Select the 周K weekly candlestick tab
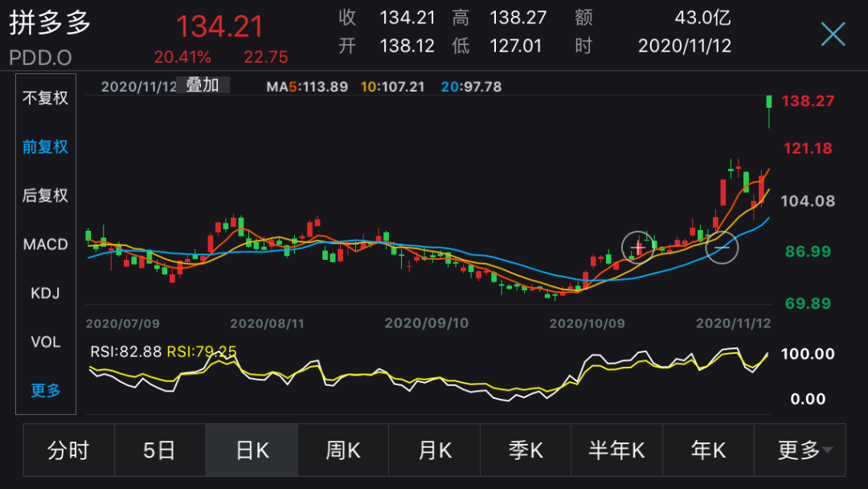Image resolution: width=868 pixels, height=489 pixels. click(x=343, y=450)
